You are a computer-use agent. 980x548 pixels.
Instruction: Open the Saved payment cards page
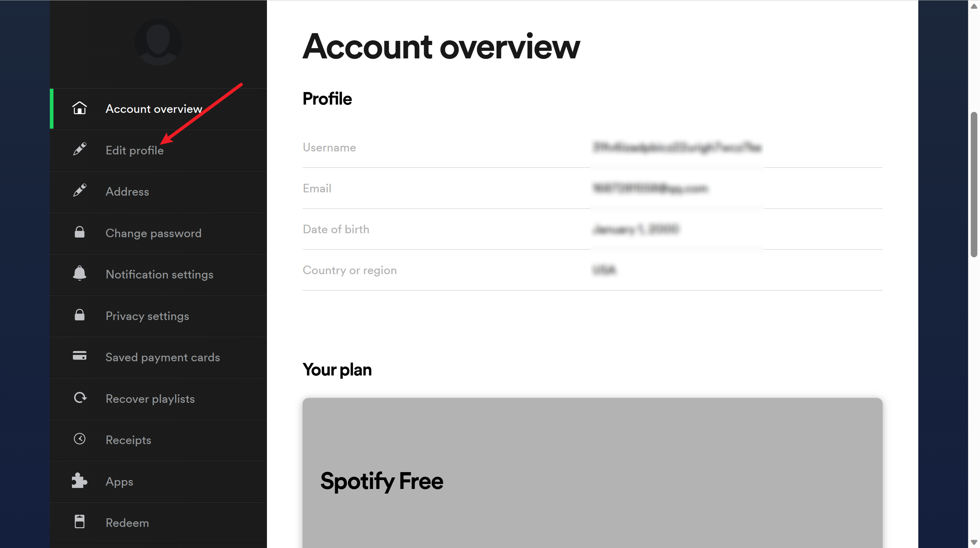point(162,357)
